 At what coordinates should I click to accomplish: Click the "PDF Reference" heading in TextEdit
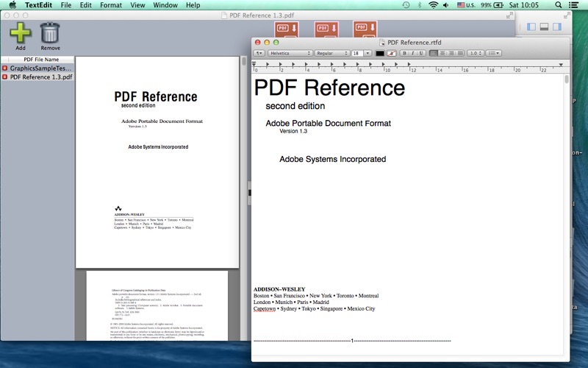point(329,88)
